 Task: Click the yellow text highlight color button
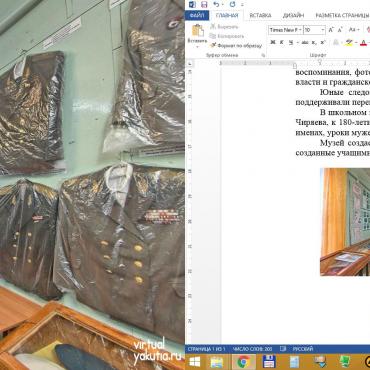(x=349, y=42)
